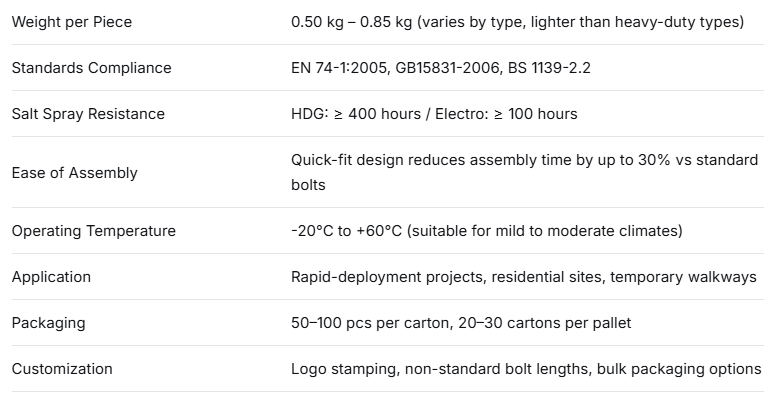The image size is (779, 405).
Task: Click the "Operating Temperature" label
Action: pyautogui.click(x=93, y=231)
